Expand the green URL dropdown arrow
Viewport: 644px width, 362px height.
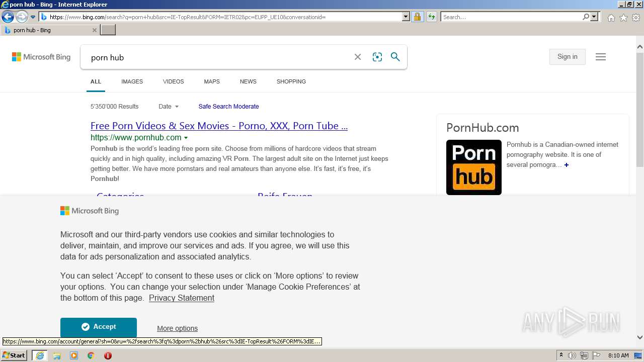(186, 138)
